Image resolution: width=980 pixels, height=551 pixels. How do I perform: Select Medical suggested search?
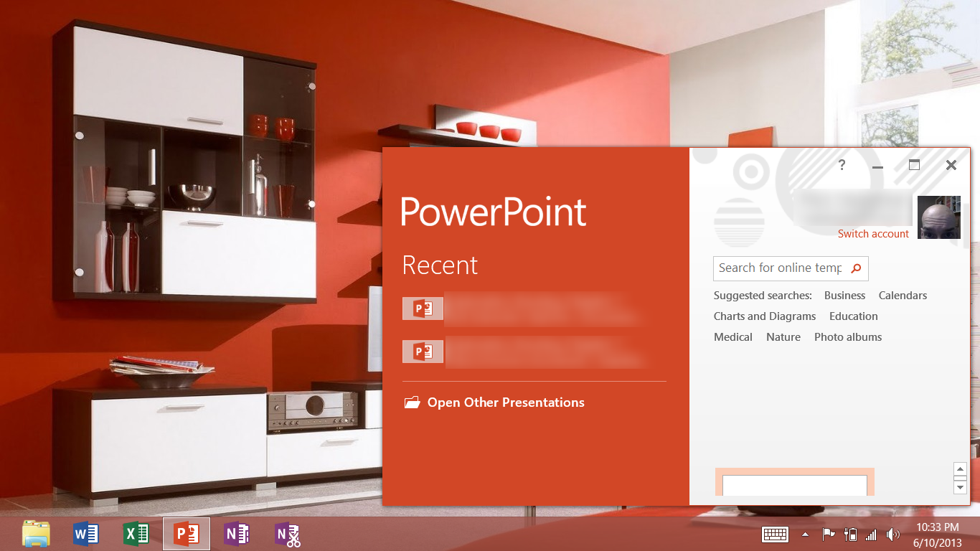coord(733,337)
